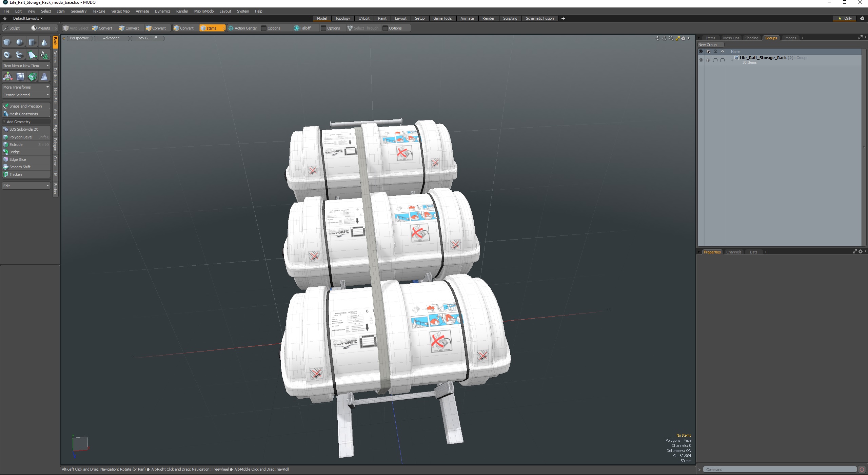868x475 pixels.
Task: Switch to the UVEdit tab
Action: 363,18
